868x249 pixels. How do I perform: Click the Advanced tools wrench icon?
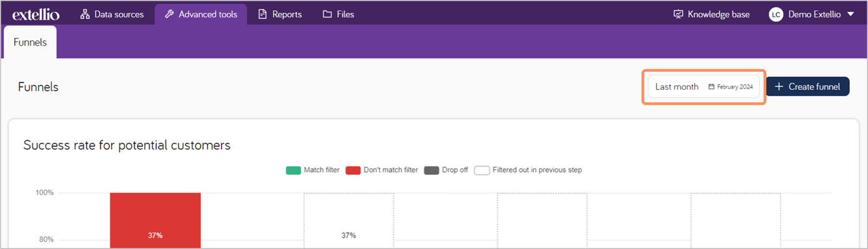169,14
